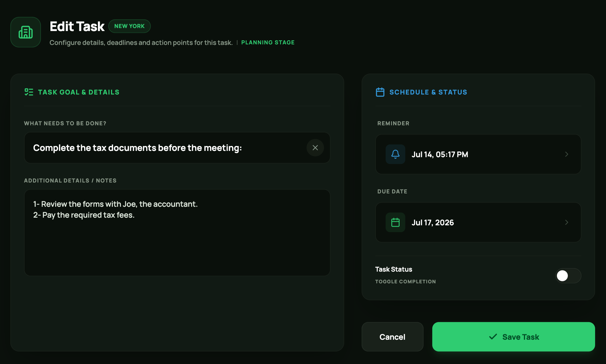
Task: Toggle the Task Status completion switch
Action: [568, 276]
